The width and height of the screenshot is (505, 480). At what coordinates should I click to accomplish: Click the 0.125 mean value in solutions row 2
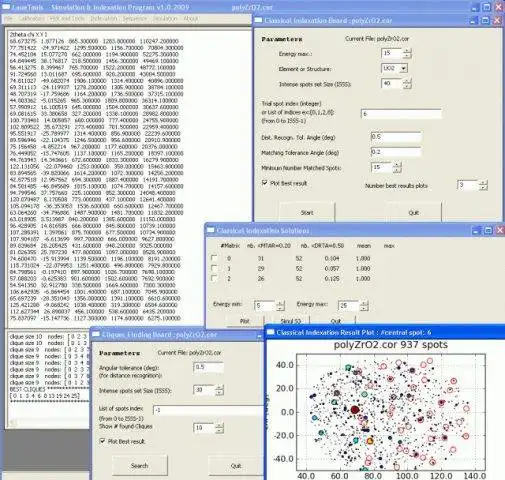point(332,278)
